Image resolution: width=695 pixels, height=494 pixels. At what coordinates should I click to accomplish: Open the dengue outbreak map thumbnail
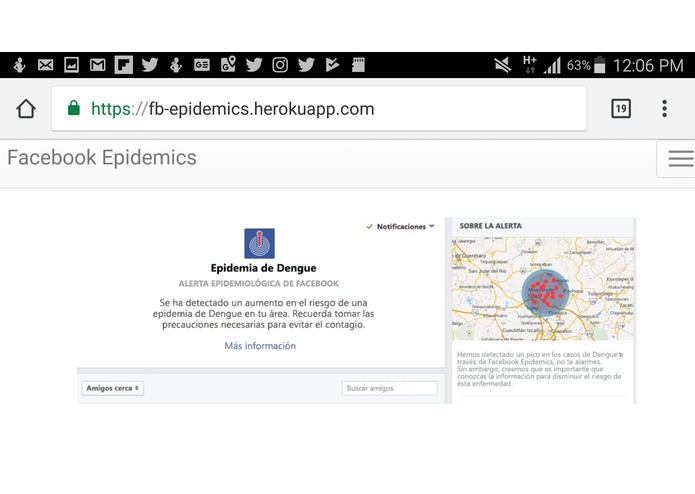[x=543, y=288]
